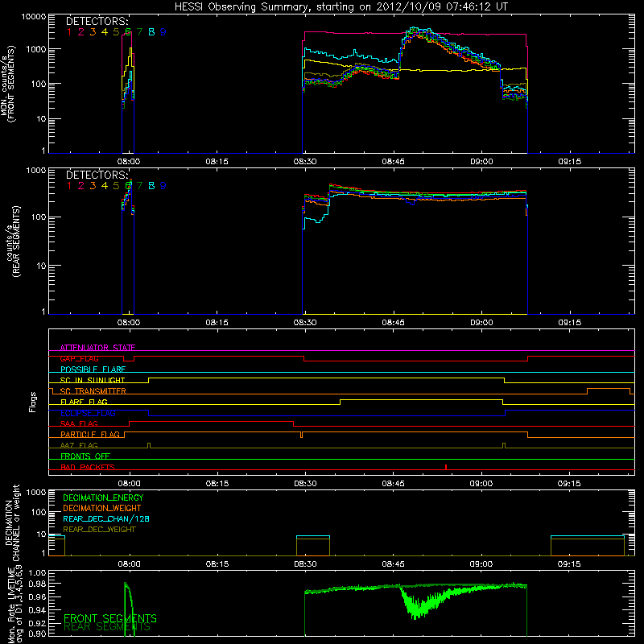Click 'DETECTORS:' label in the front segments plot
The width and height of the screenshot is (644, 644).
(97, 22)
